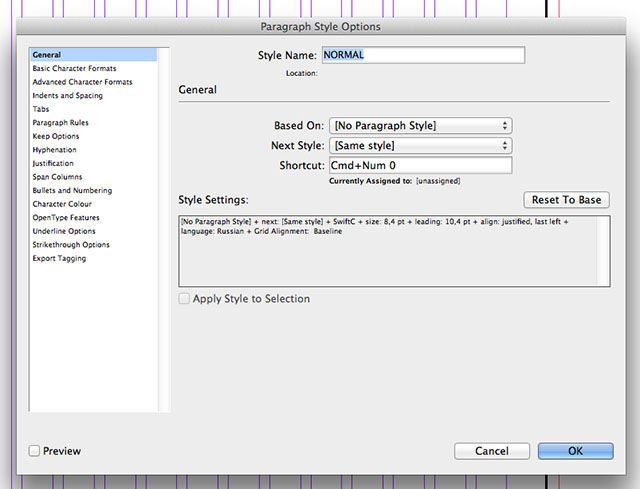This screenshot has height=489, width=640.
Task: Open the Based On dropdown
Action: [420, 125]
